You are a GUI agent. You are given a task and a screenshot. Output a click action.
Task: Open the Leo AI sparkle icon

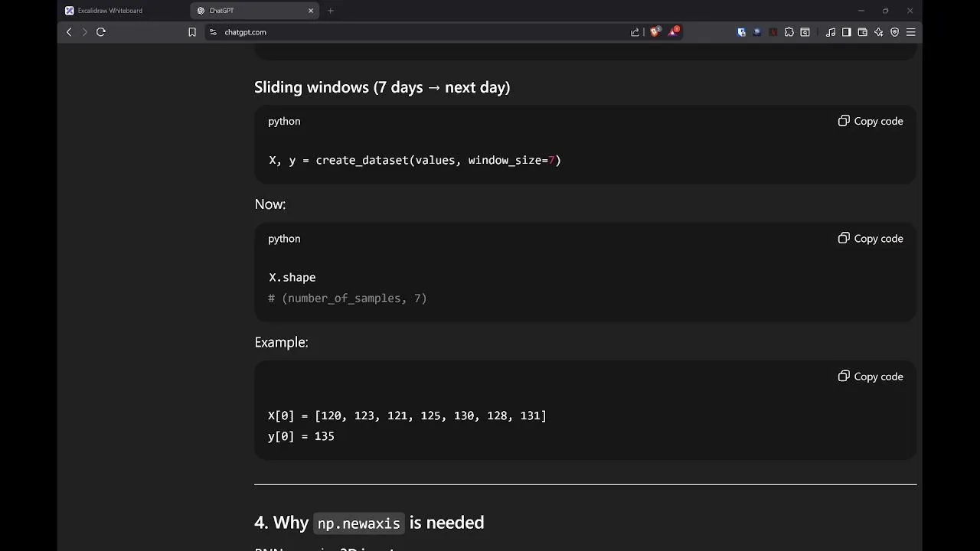[878, 32]
